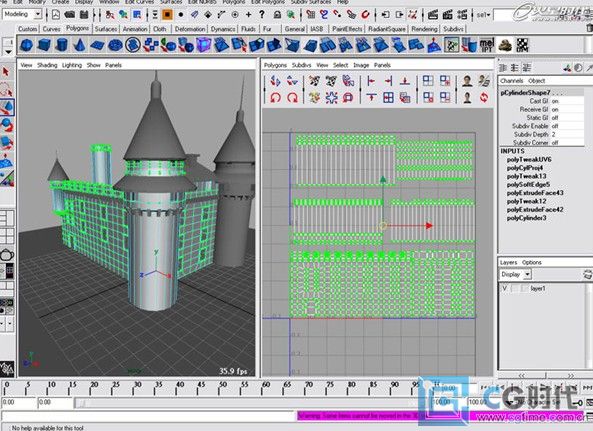Switch to the Curves shelf tab
This screenshot has height=431, width=593.
(51, 29)
